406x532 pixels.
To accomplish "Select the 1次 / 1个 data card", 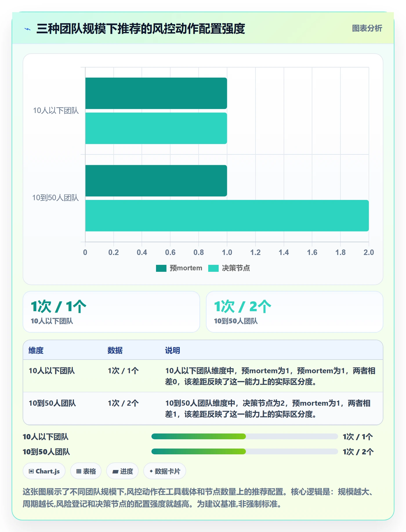I will pos(111,312).
